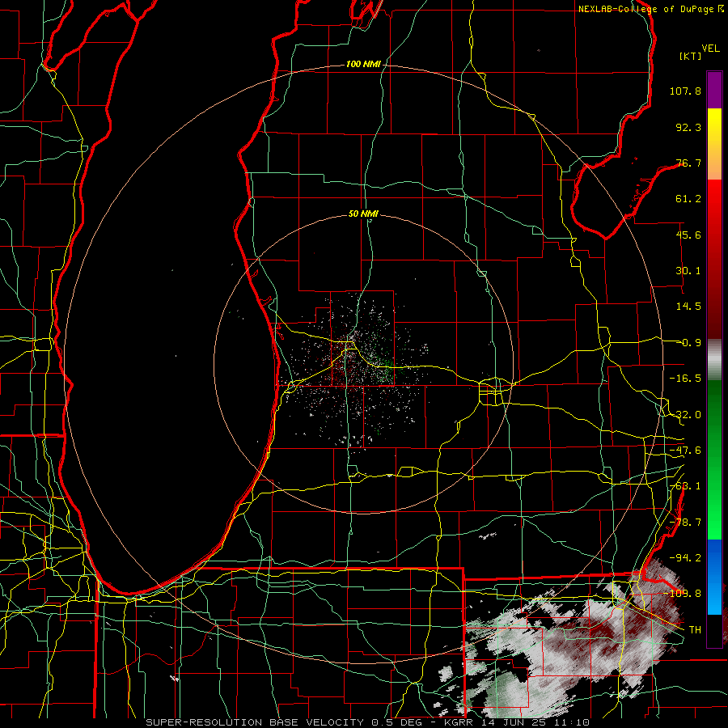Image resolution: width=728 pixels, height=728 pixels.
Task: Click the 92.3 velocity scale value
Action: click(x=688, y=127)
